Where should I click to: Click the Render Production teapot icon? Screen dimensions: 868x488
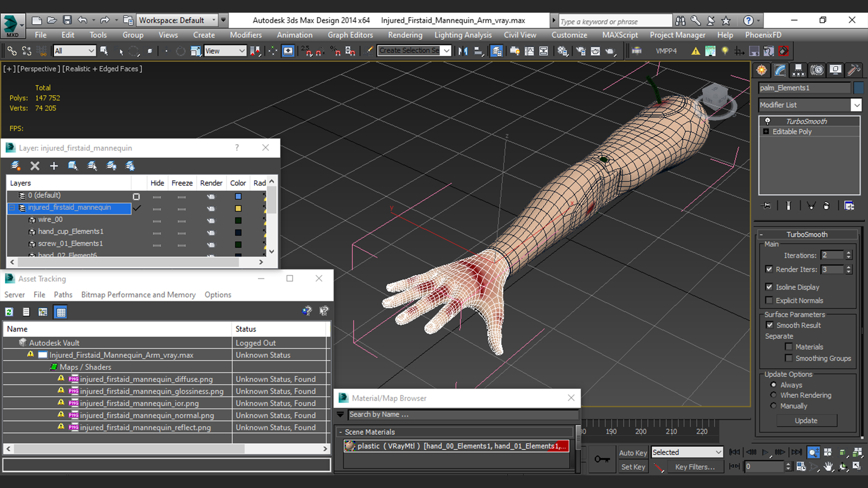tap(610, 51)
